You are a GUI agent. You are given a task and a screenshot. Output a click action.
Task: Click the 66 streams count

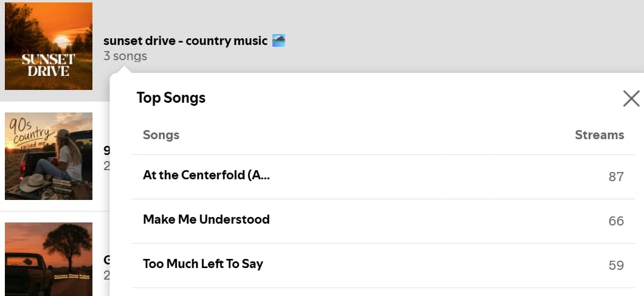coord(617,221)
